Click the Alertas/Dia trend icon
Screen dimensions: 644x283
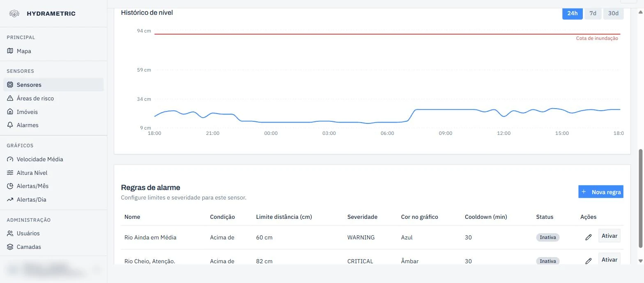[x=10, y=199]
